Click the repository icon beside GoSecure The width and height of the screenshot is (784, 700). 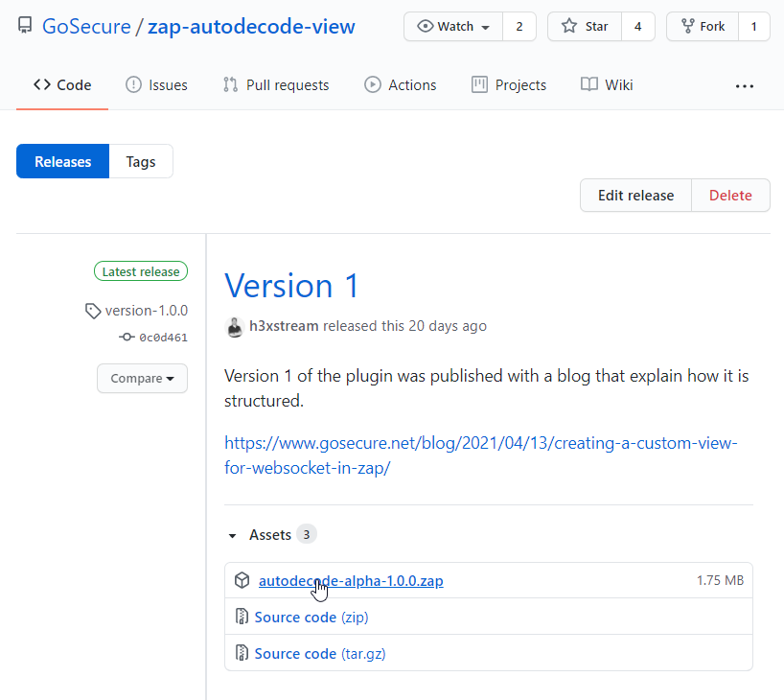point(25,25)
